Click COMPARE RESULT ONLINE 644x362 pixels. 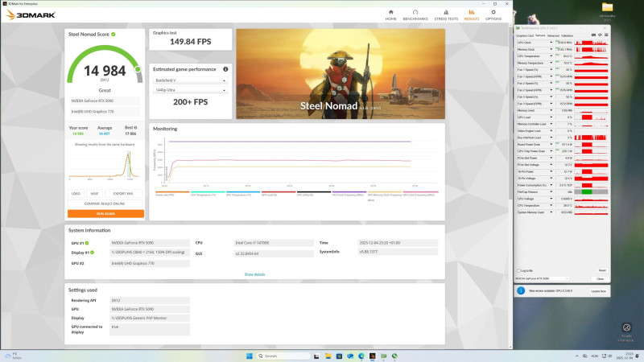point(105,204)
